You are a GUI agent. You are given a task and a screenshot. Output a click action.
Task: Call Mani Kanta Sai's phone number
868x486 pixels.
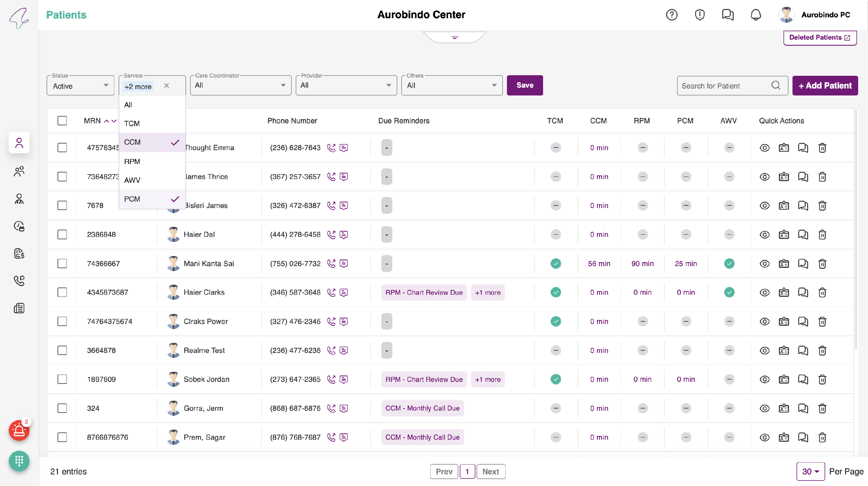[331, 263]
